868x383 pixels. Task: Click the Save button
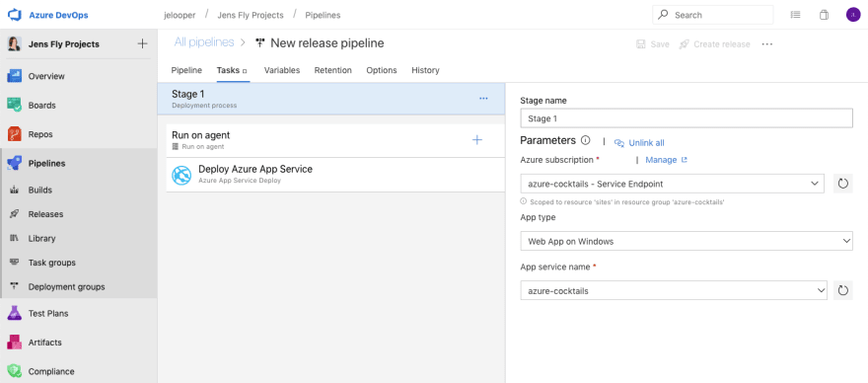pos(653,44)
